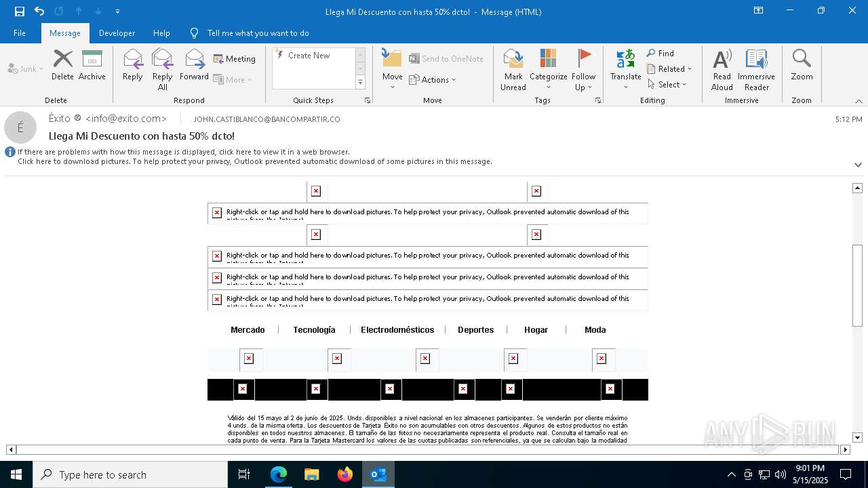Viewport: 868px width, 488px height.
Task: Open the Translate menu
Action: point(626,69)
